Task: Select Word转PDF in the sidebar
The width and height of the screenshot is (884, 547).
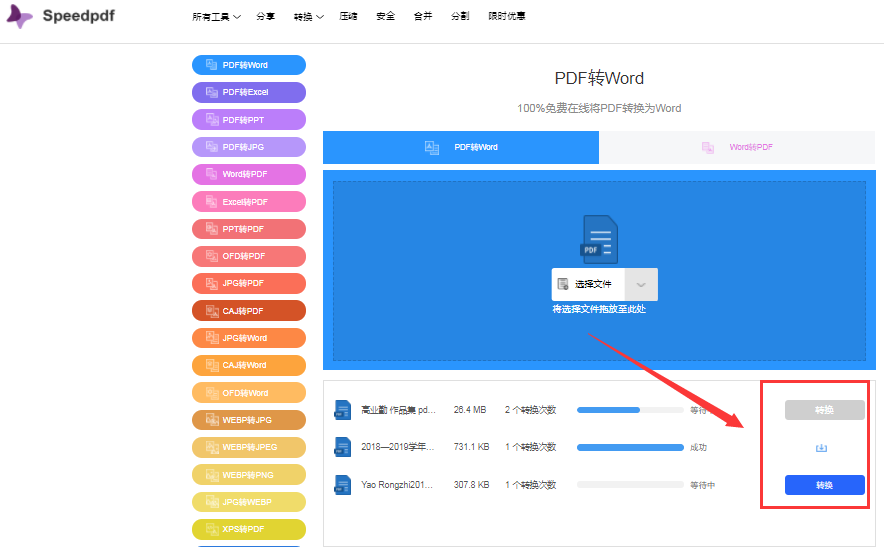Action: (x=249, y=174)
